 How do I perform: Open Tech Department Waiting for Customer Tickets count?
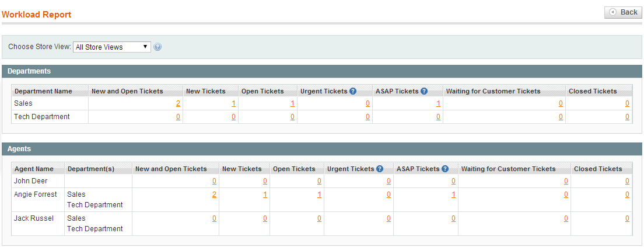tap(561, 117)
